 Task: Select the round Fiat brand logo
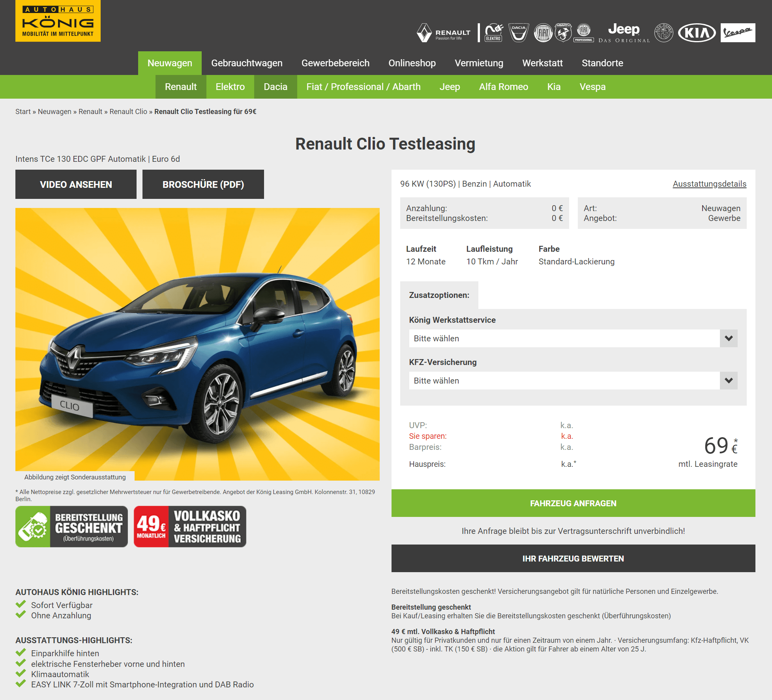tap(543, 33)
